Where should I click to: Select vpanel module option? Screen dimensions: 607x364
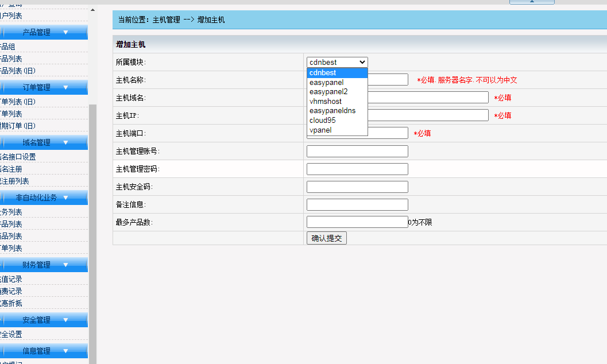point(320,130)
